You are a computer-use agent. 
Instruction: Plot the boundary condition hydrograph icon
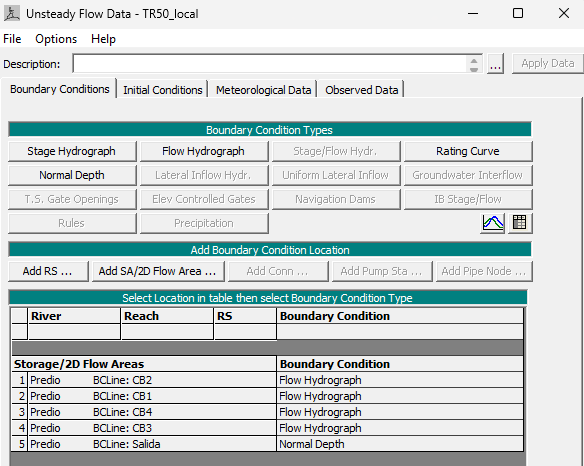coord(492,223)
